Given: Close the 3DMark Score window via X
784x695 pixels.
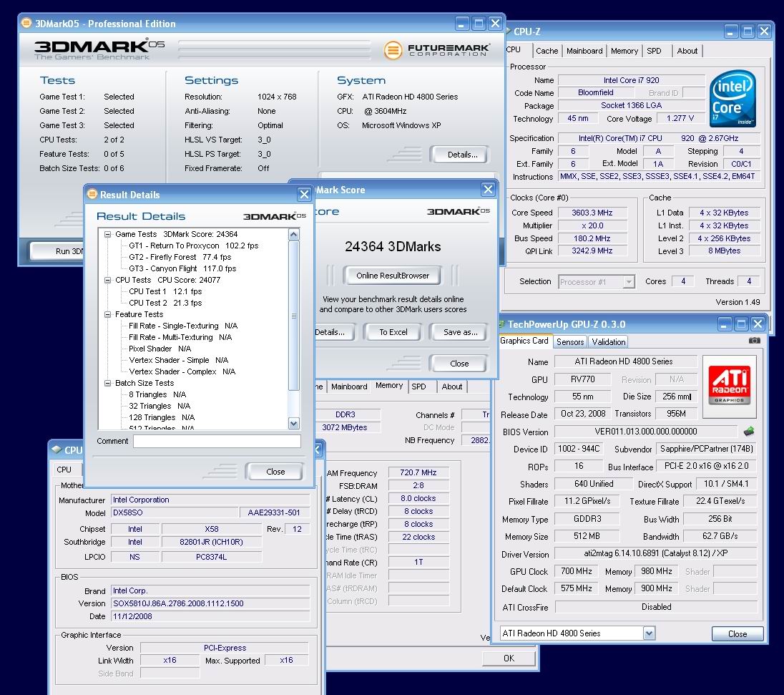Looking at the screenshot, I should coord(488,189).
